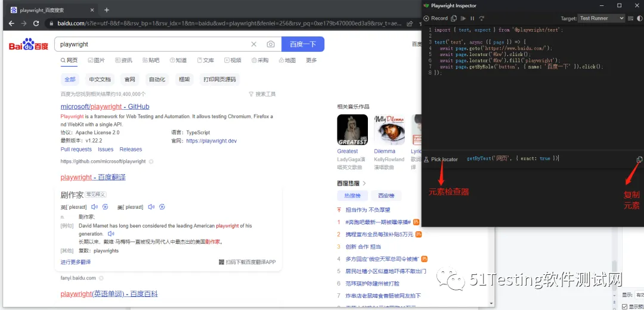This screenshot has width=644, height=310.
Task: Switch to the 视频 tab
Action: tap(233, 60)
